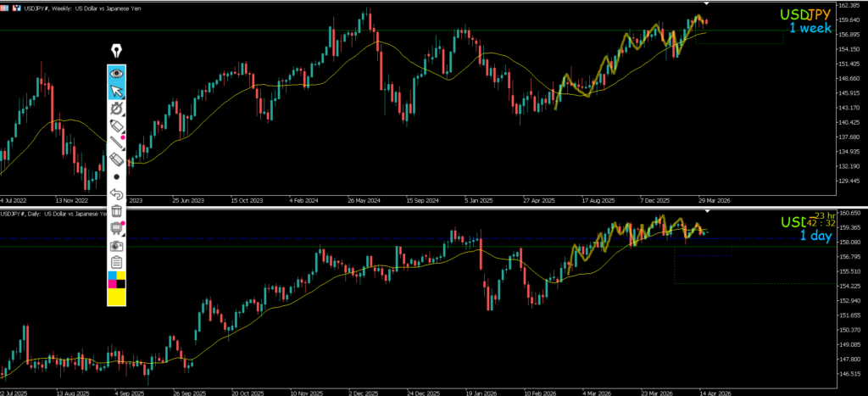Image resolution: width=868 pixels, height=396 pixels.
Task: Open the clipboard notes icon
Action: (x=116, y=262)
